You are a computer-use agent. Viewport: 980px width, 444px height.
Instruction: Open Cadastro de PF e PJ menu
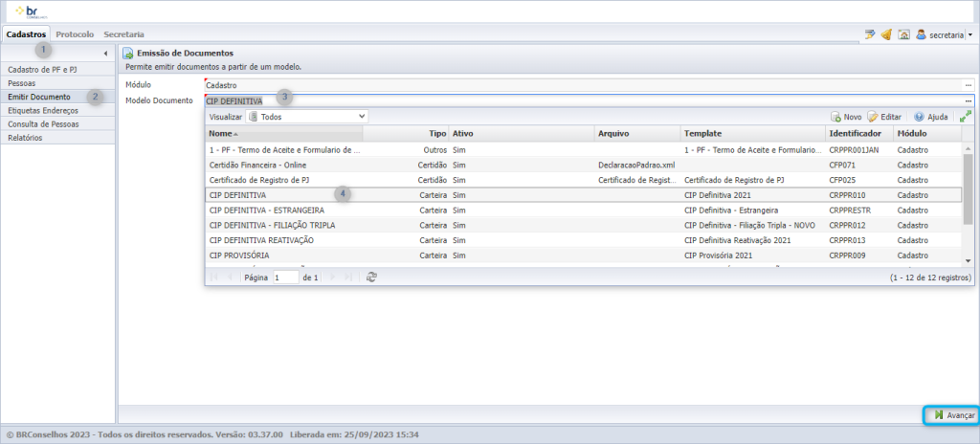tap(58, 69)
